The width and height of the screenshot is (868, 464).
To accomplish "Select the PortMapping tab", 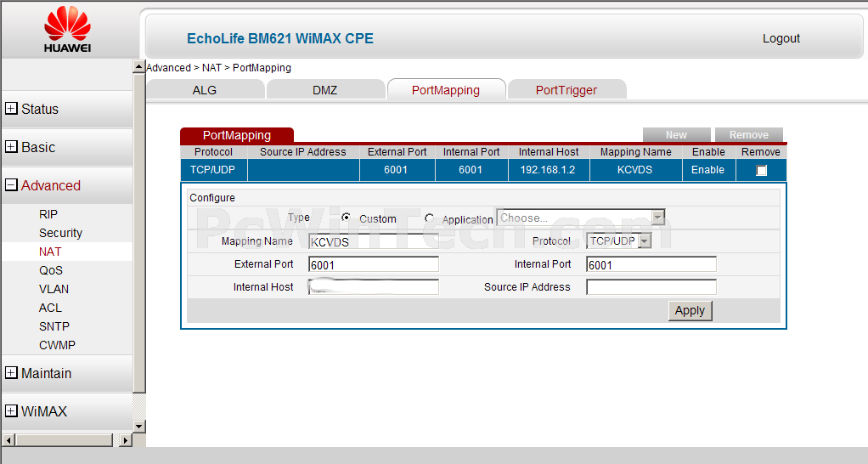I will (x=446, y=90).
